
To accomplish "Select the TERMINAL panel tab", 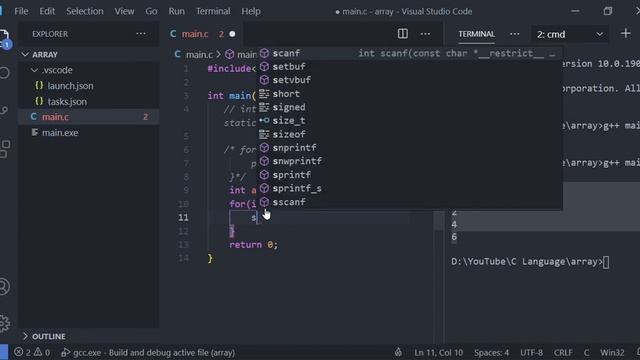I will [476, 34].
